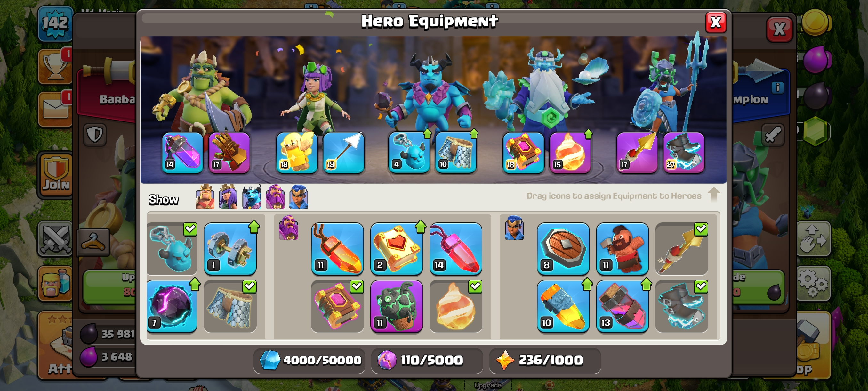Upgrade the level 10 Haste Vial equipment

(563, 306)
